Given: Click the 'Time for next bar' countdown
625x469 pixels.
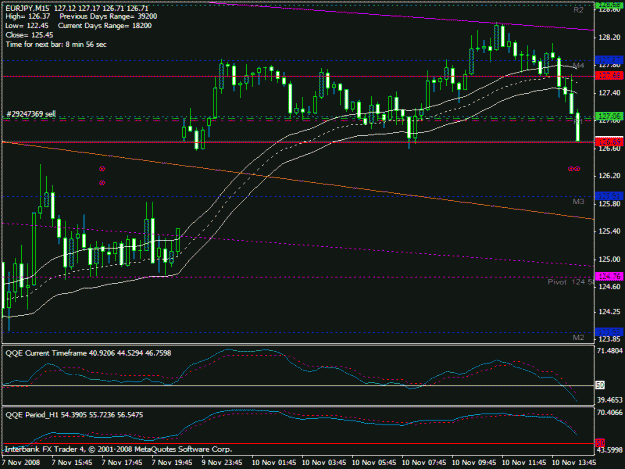Looking at the screenshot, I should (56, 45).
